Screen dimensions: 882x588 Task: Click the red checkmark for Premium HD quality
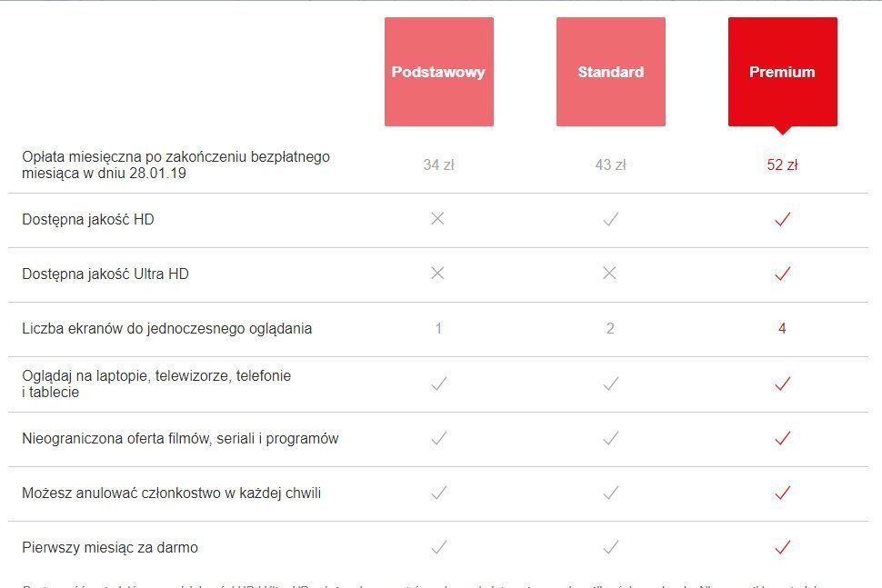point(782,219)
